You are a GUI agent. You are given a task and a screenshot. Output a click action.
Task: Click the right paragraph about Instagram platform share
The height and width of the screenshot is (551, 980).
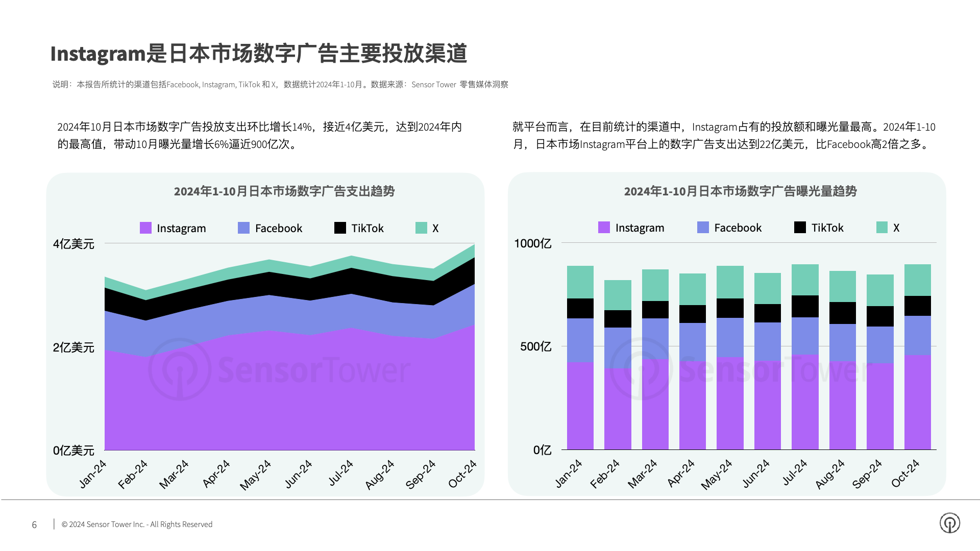pos(724,135)
